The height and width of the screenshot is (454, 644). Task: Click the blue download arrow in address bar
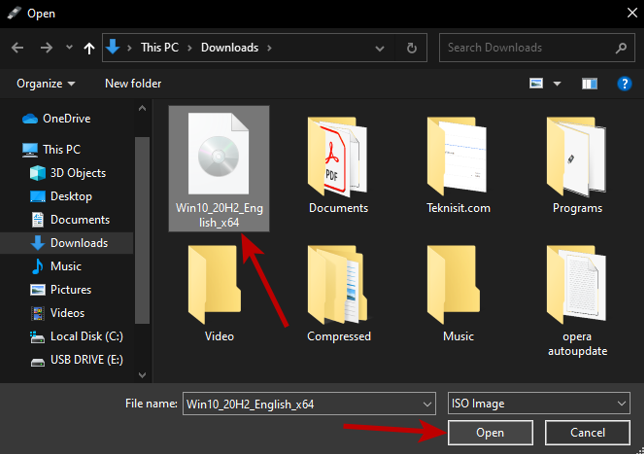tap(113, 47)
